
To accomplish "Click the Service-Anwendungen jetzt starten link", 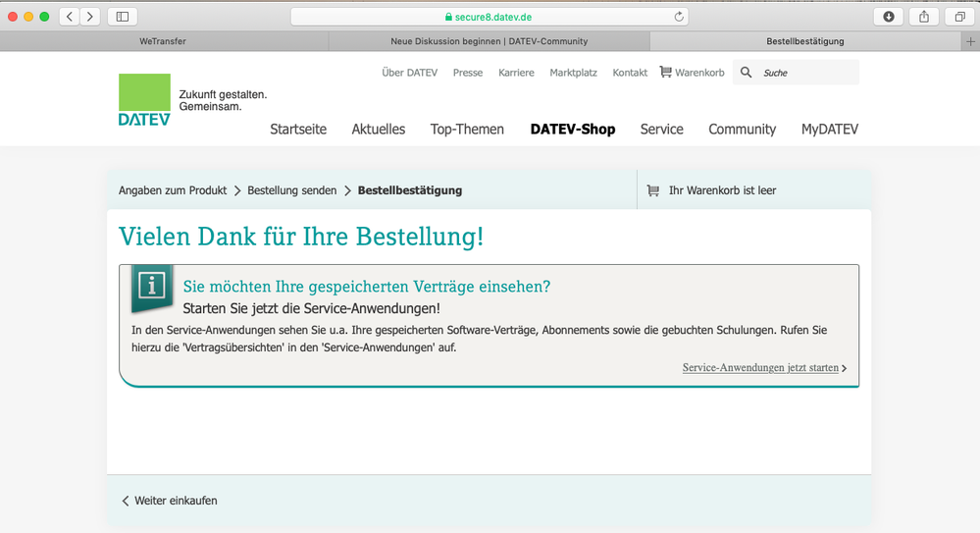I will (761, 368).
